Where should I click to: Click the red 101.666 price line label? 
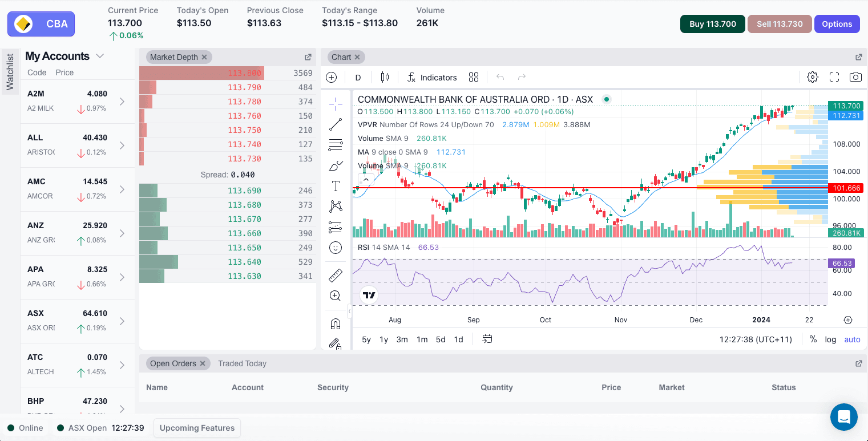point(846,188)
